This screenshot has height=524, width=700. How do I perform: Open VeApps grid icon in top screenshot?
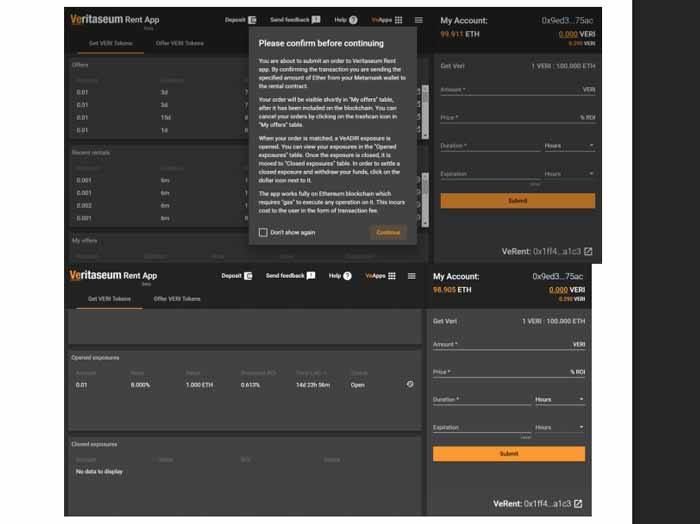tap(399, 20)
